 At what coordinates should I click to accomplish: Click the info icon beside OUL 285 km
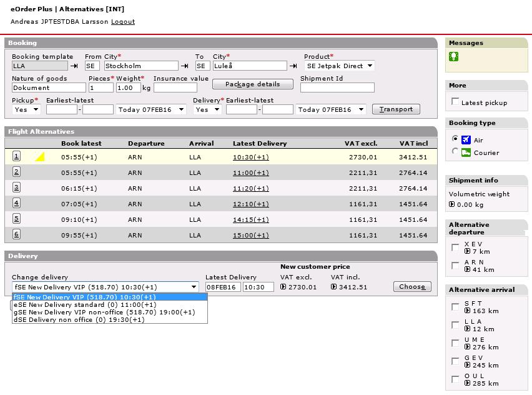point(467,383)
